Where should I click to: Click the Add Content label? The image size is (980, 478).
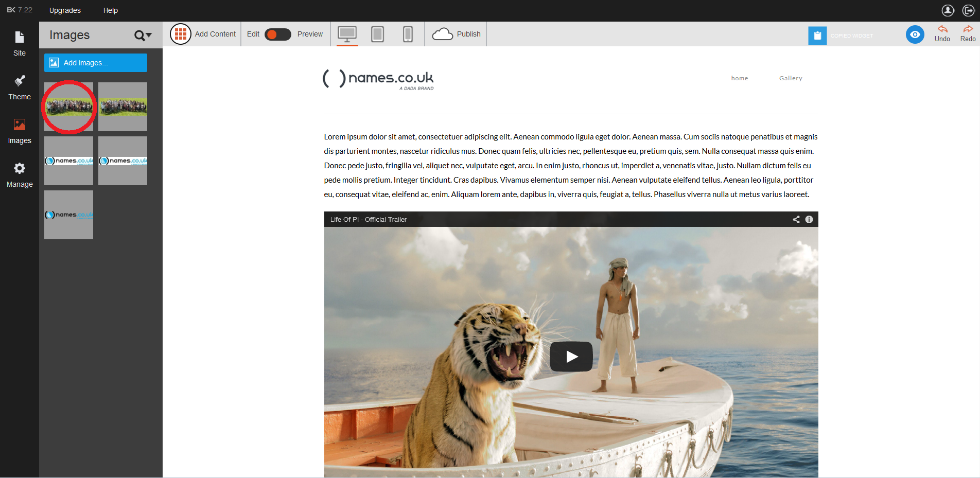coord(215,34)
